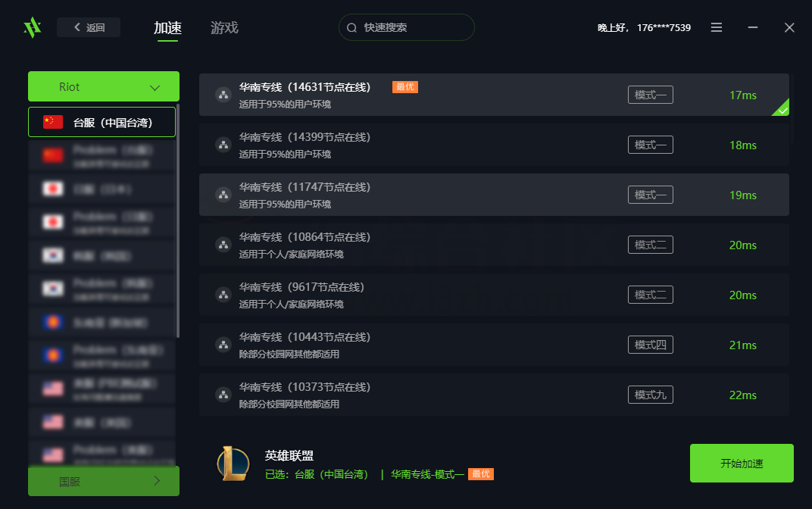
Task: Expand the 国服 section arrow
Action: point(157,481)
